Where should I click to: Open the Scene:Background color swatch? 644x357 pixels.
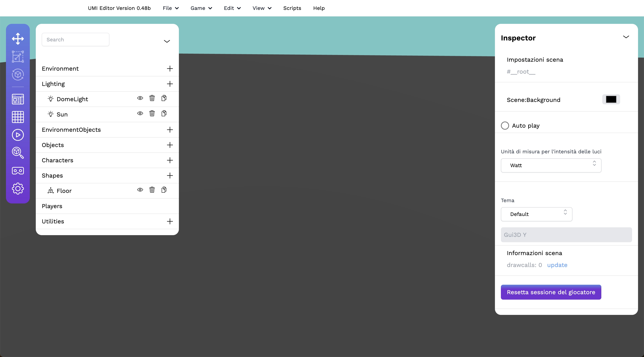point(611,99)
